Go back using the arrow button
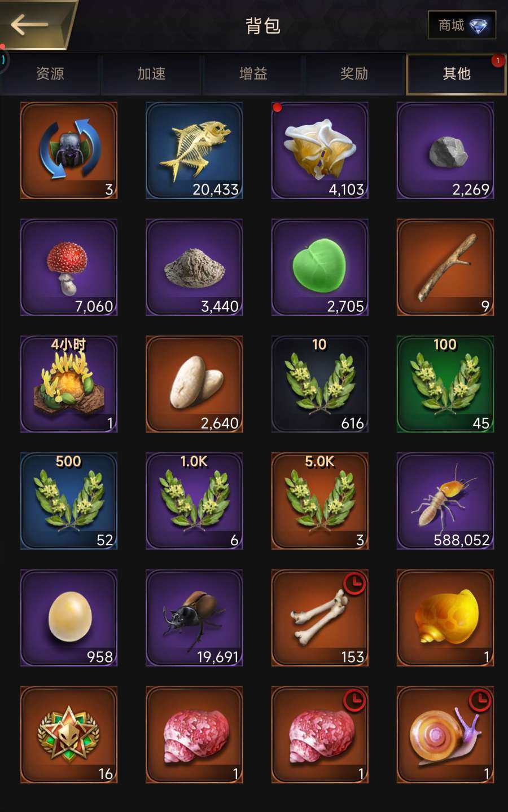Screen dimensions: 508x812 (x=34, y=24)
